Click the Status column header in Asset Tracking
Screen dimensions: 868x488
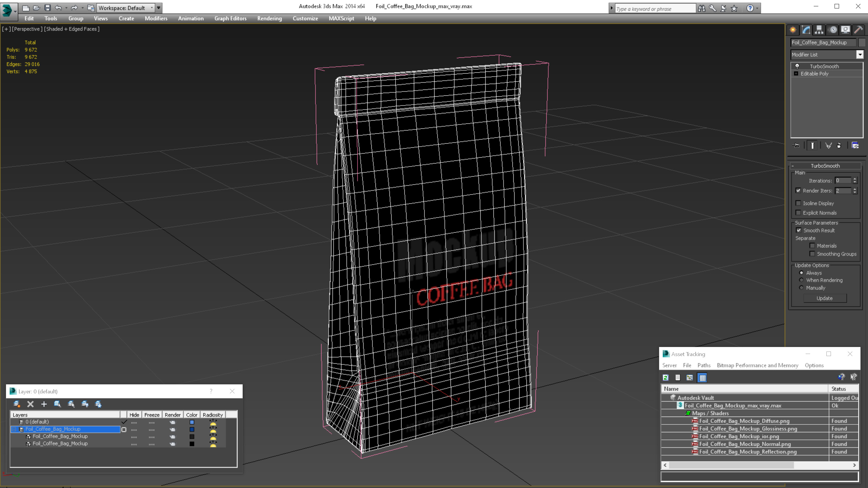tap(843, 389)
